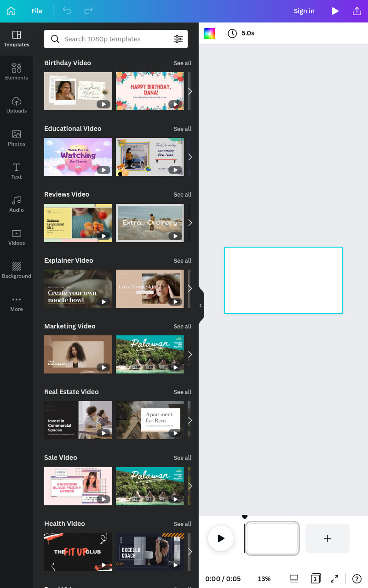Select the Extra / Ordinary template
Screen dimensions: 368x588
click(x=150, y=223)
